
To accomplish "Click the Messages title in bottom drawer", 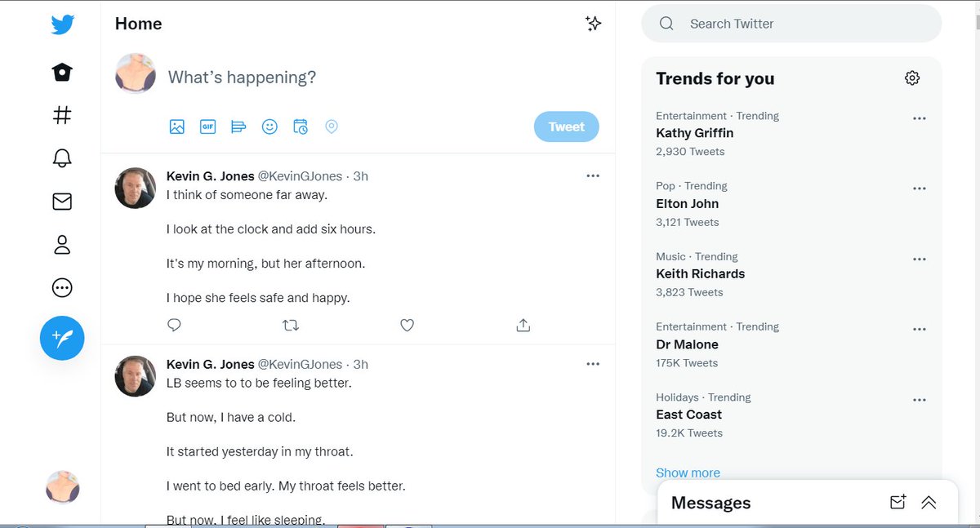I will pos(710,503).
